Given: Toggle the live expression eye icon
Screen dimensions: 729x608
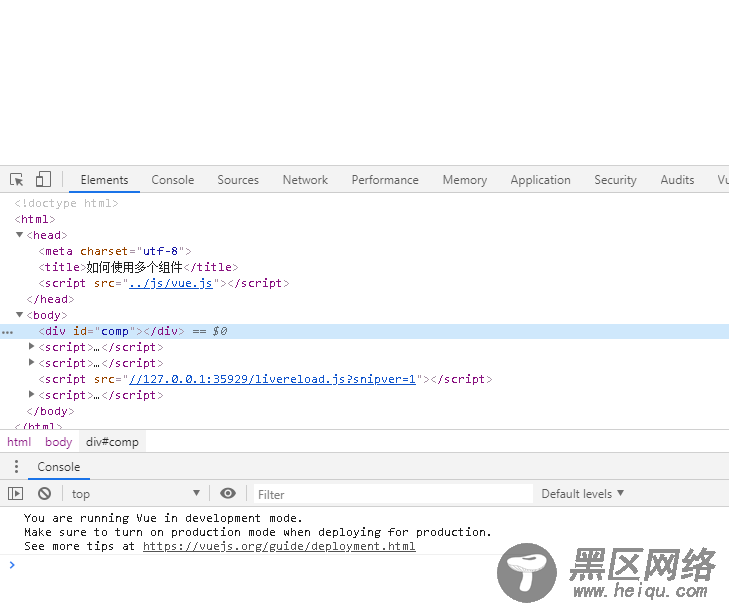Looking at the screenshot, I should [x=228, y=493].
